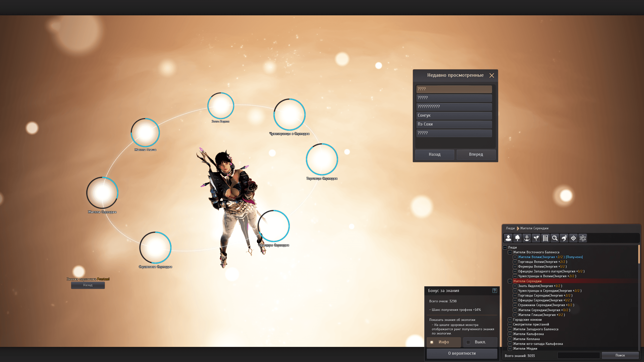Screen dimensions: 644x362
Task: Open the О вероятности button
Action: [462, 353]
